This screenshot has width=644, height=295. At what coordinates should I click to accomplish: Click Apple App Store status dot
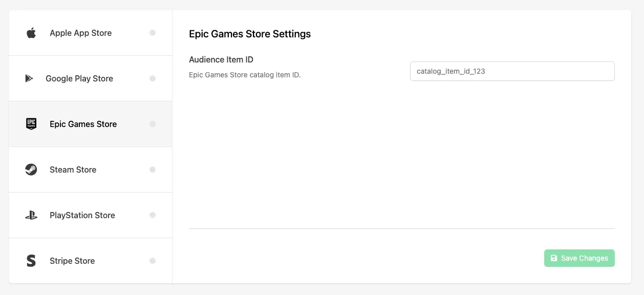click(153, 33)
